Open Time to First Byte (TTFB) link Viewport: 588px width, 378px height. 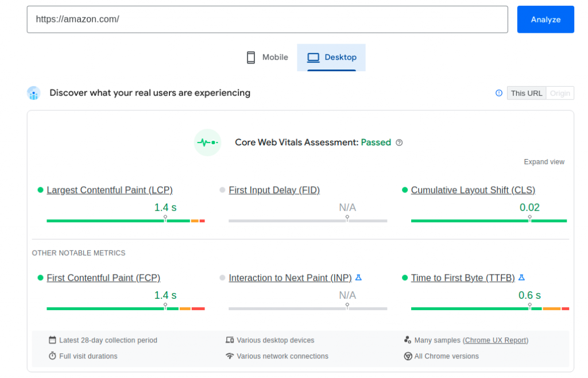point(463,278)
